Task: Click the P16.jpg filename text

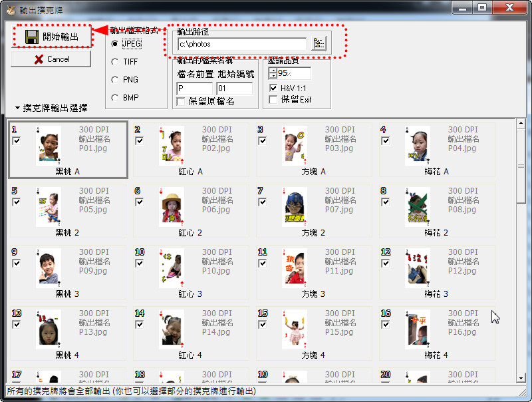Action: click(x=462, y=332)
